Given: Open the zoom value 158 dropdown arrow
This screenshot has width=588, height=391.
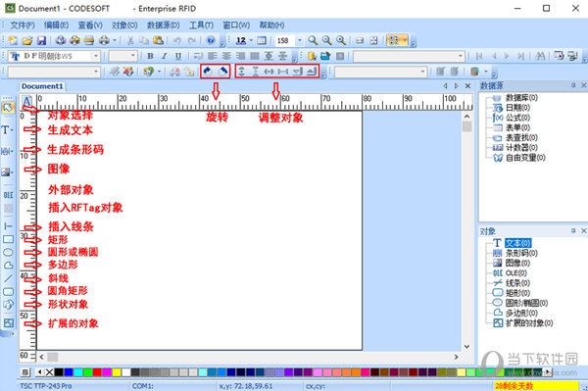Looking at the screenshot, I should point(299,40).
